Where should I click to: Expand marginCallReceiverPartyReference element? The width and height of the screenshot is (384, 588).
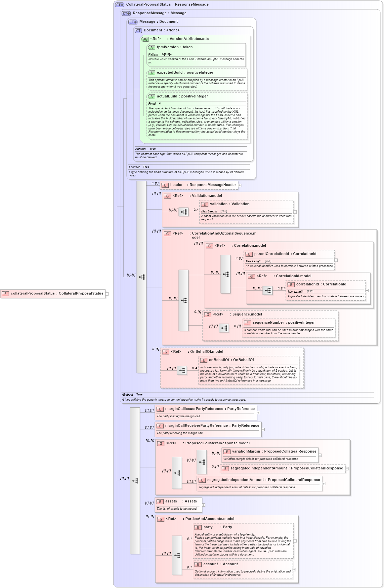tap(263, 429)
